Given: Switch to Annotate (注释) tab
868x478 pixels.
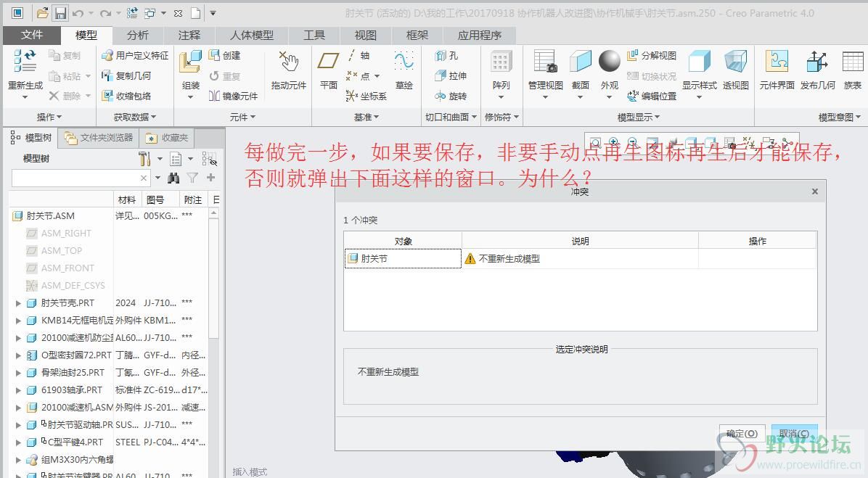Looking at the screenshot, I should point(189,35).
